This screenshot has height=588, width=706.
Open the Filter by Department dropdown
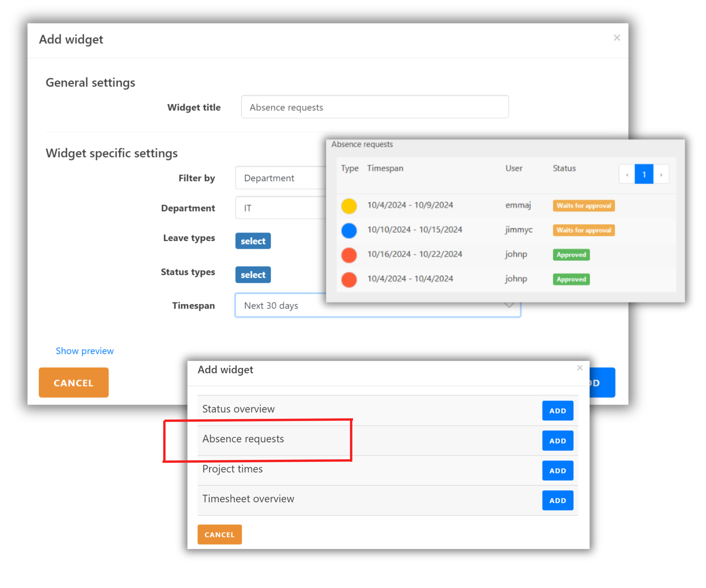(281, 178)
